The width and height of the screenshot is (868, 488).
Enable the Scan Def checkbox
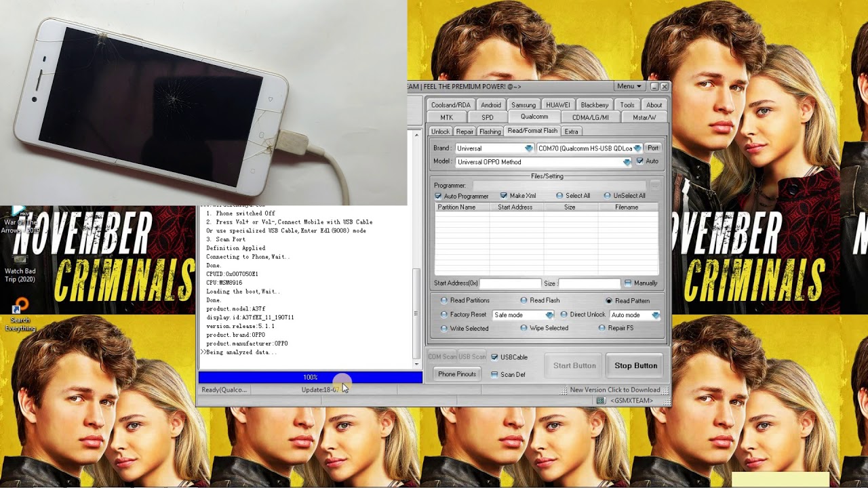coord(494,374)
